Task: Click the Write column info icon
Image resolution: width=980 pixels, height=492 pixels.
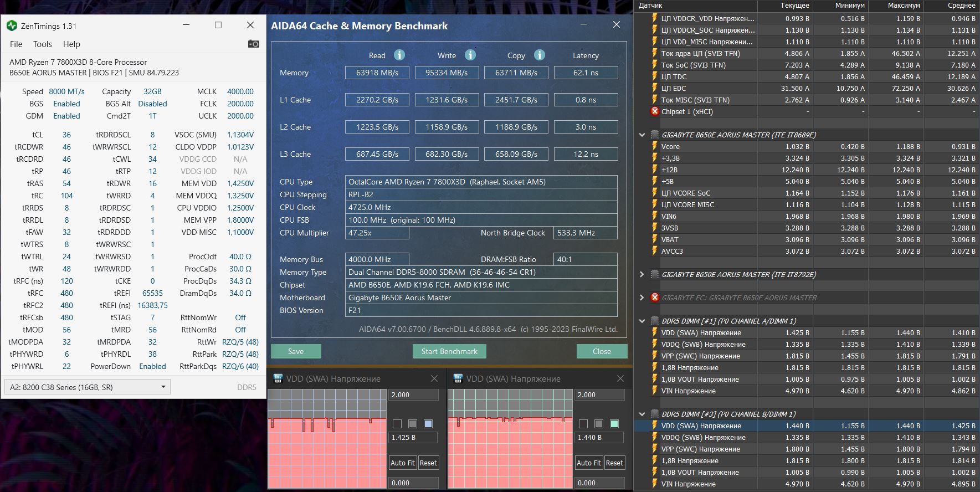Action: point(470,55)
